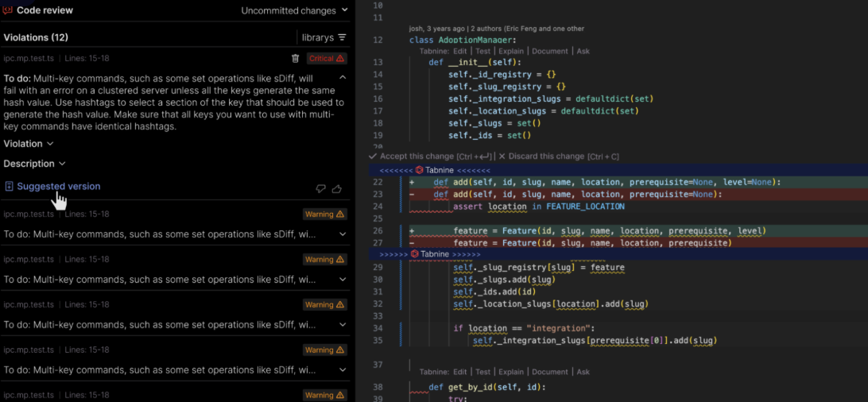
Task: Click the Tabnine logo in the diff end marker
Action: (x=415, y=253)
